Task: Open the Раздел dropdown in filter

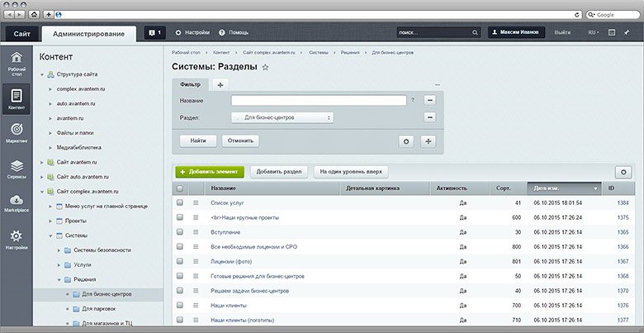Action: click(x=282, y=117)
